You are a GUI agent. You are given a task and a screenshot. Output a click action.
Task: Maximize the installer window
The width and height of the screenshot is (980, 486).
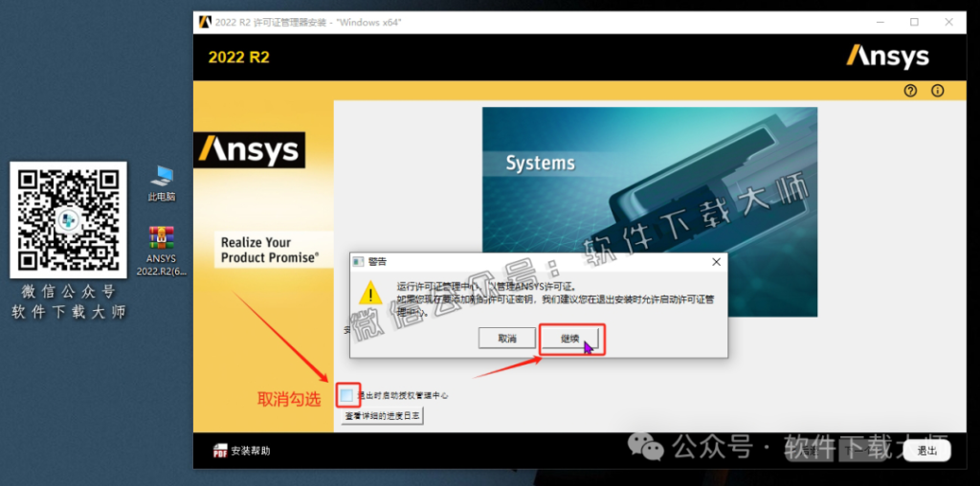click(914, 22)
